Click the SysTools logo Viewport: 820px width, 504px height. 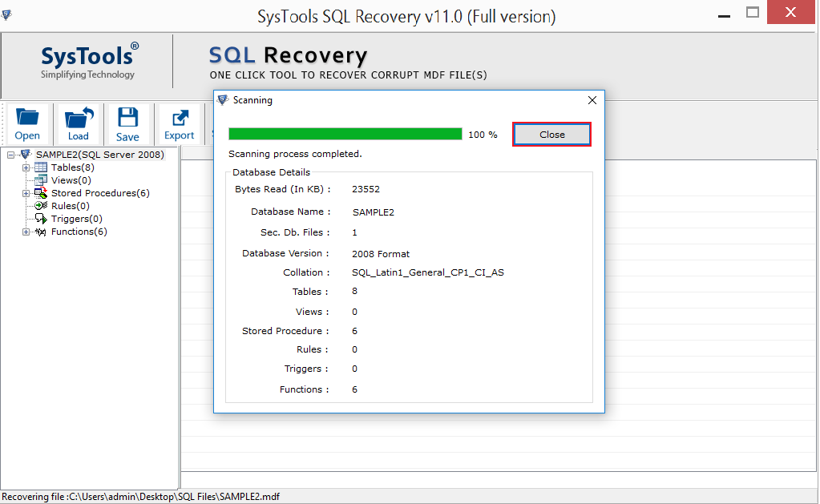tap(90, 61)
